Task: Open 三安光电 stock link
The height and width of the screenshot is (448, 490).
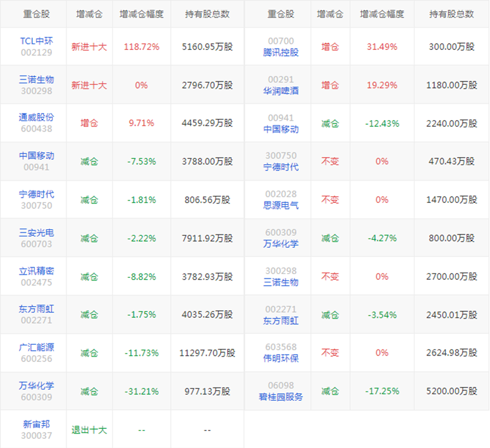Action: tap(37, 233)
